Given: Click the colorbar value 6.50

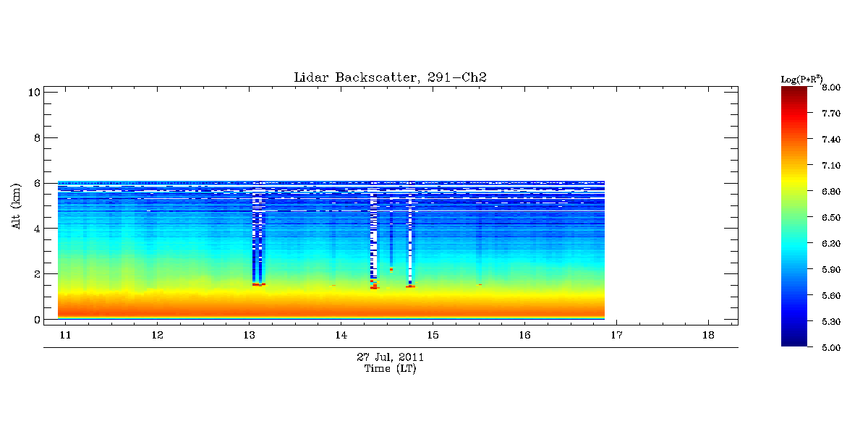Looking at the screenshot, I should (831, 218).
